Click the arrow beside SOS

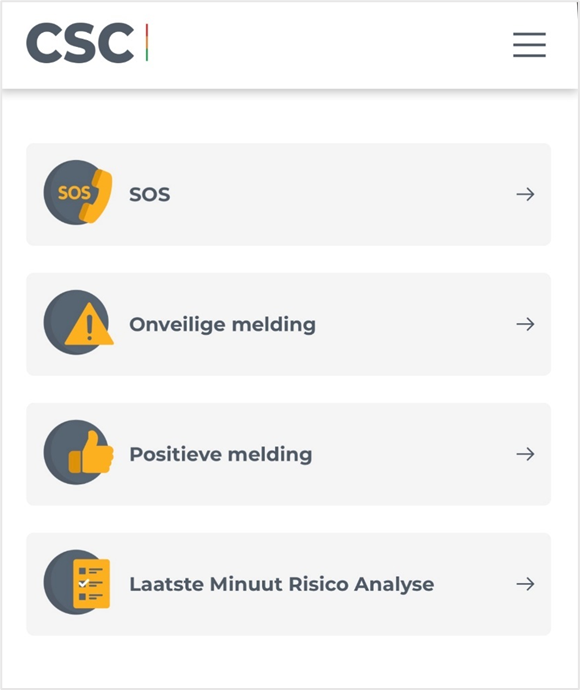click(525, 194)
